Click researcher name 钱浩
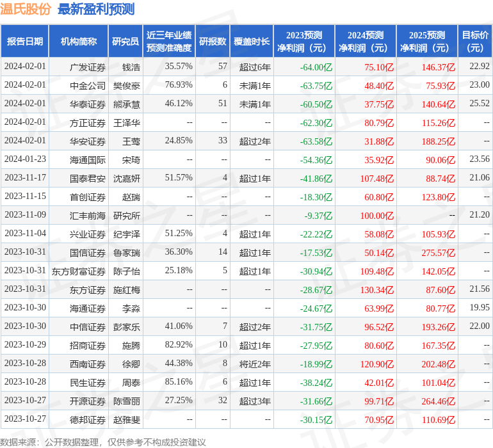Screen dimensions: 493x448 [x=131, y=67]
